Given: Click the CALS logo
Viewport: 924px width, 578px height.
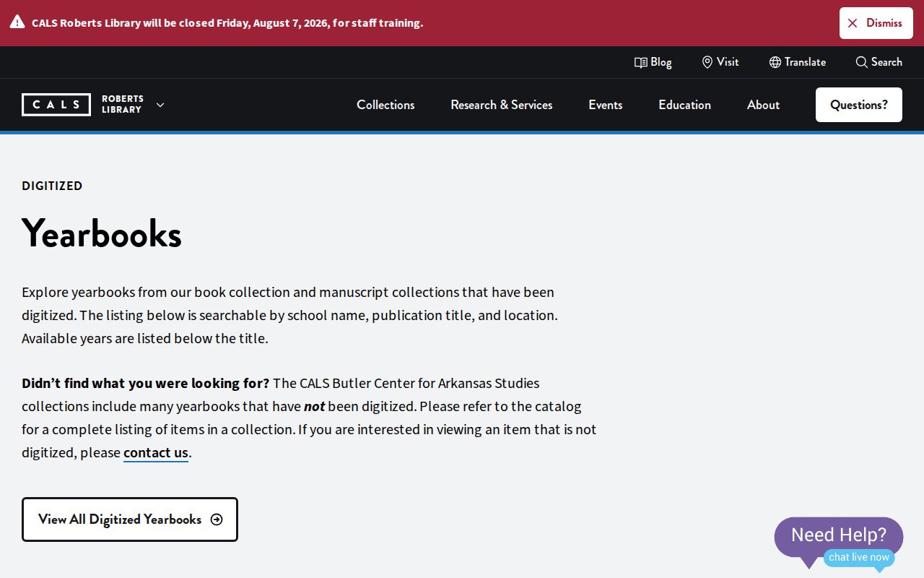Looking at the screenshot, I should pos(56,105).
